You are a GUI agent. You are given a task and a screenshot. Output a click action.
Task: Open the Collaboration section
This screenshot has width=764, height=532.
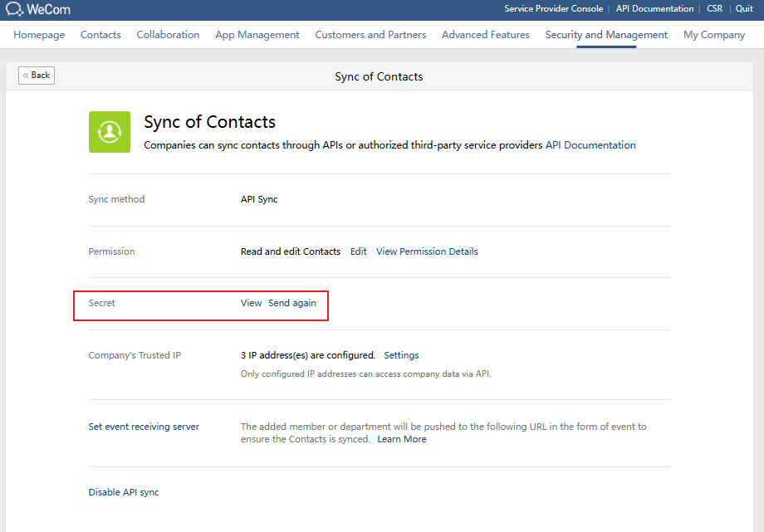pos(168,35)
